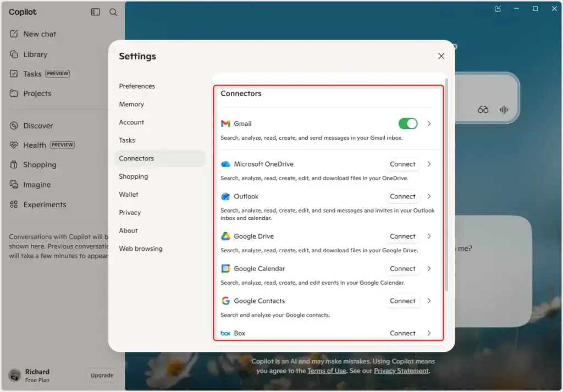The height and width of the screenshot is (392, 563).
Task: Click the Copilot title in sidebar
Action: (x=23, y=12)
